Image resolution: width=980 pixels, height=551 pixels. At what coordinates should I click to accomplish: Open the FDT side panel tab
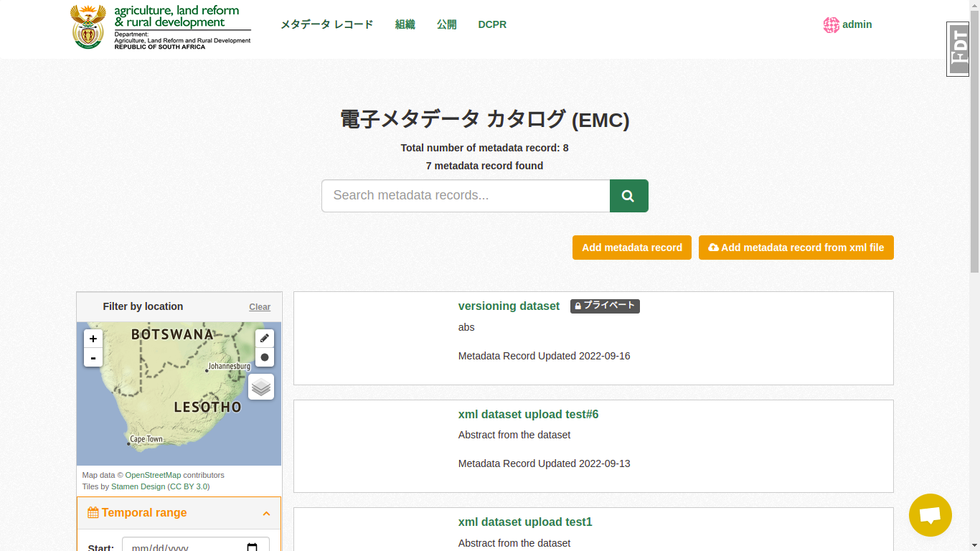958,49
